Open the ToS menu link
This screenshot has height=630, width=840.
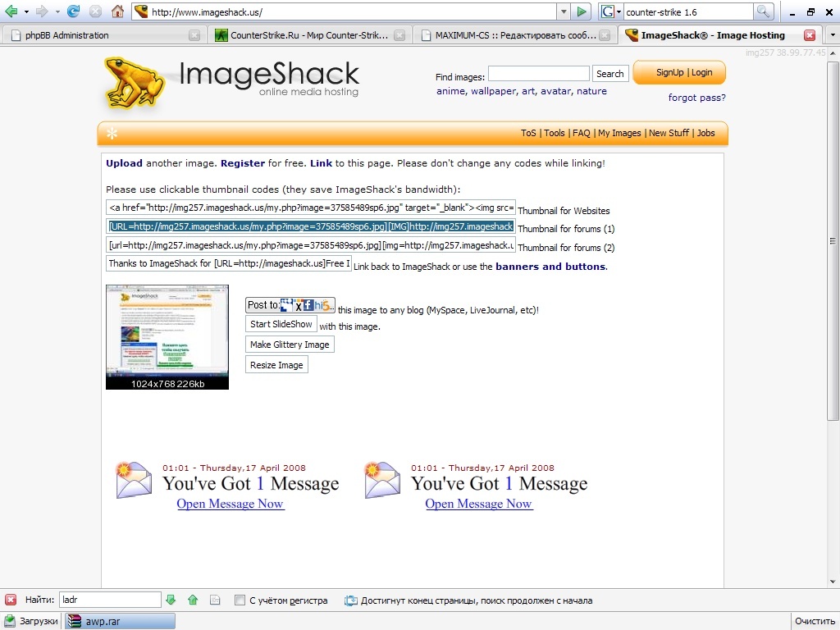528,133
